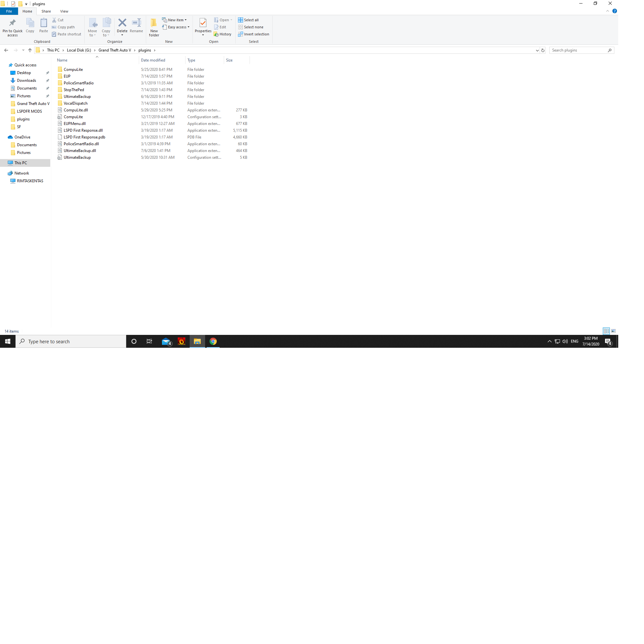Viewport: 644px width, 644px height.
Task: Click the History icon
Action: coord(222,34)
